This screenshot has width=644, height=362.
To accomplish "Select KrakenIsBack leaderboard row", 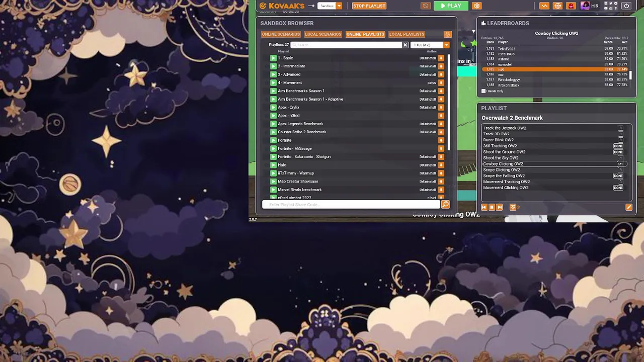I will coord(555,85).
